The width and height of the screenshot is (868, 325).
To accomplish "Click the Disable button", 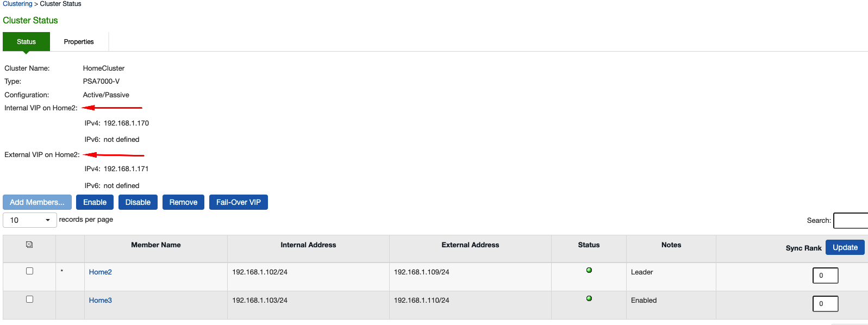I will [x=138, y=202].
